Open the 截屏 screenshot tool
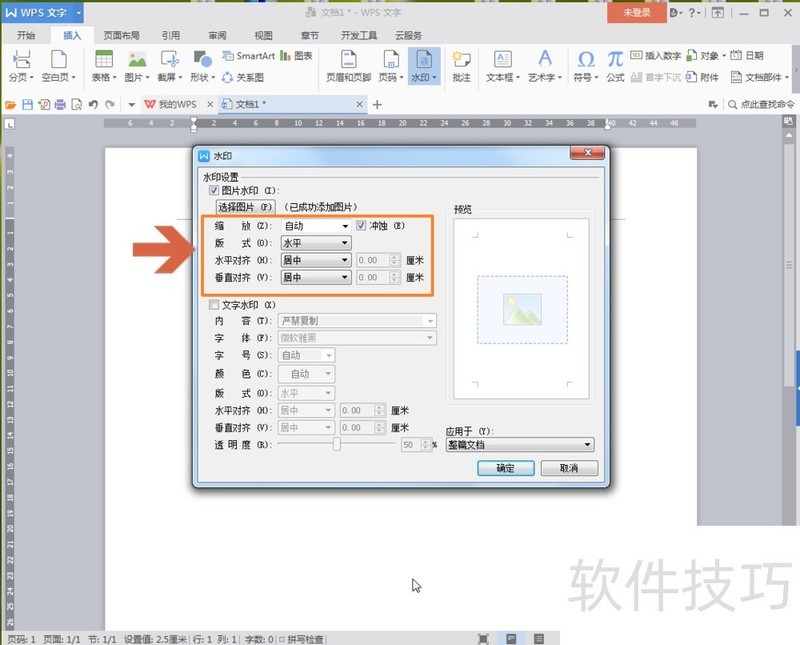This screenshot has width=800, height=645. click(169, 66)
